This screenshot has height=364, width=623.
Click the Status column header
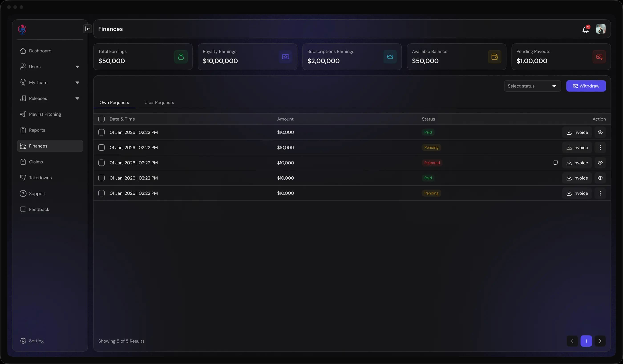coord(428,119)
